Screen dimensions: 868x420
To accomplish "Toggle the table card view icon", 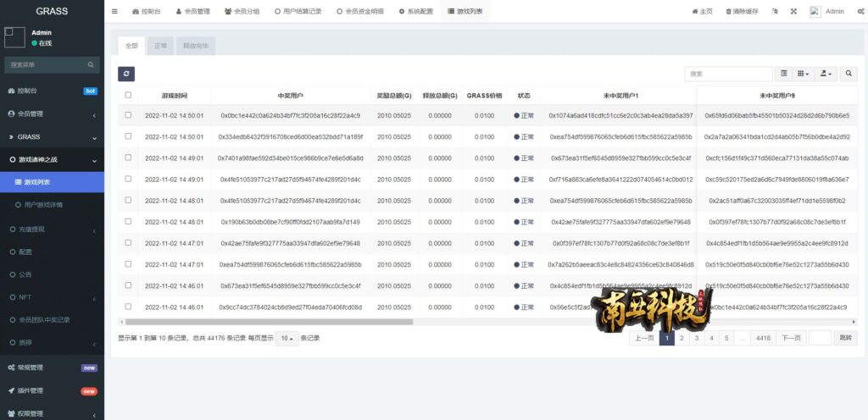I will click(784, 74).
